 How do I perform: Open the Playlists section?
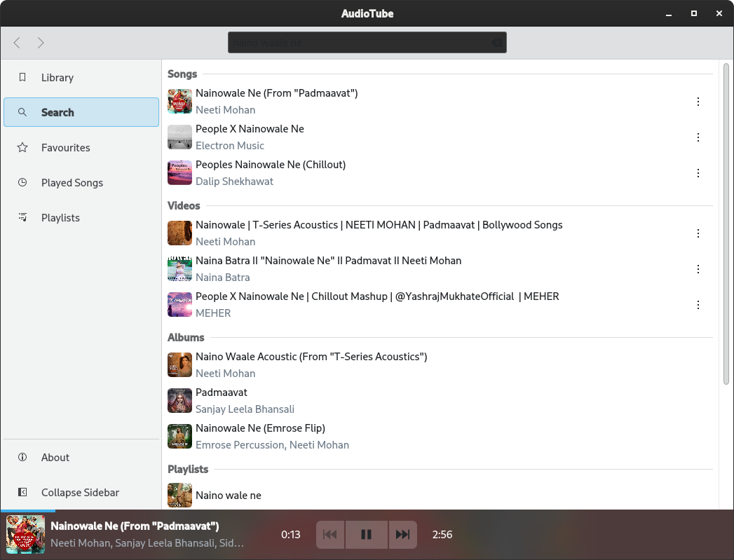coord(60,217)
